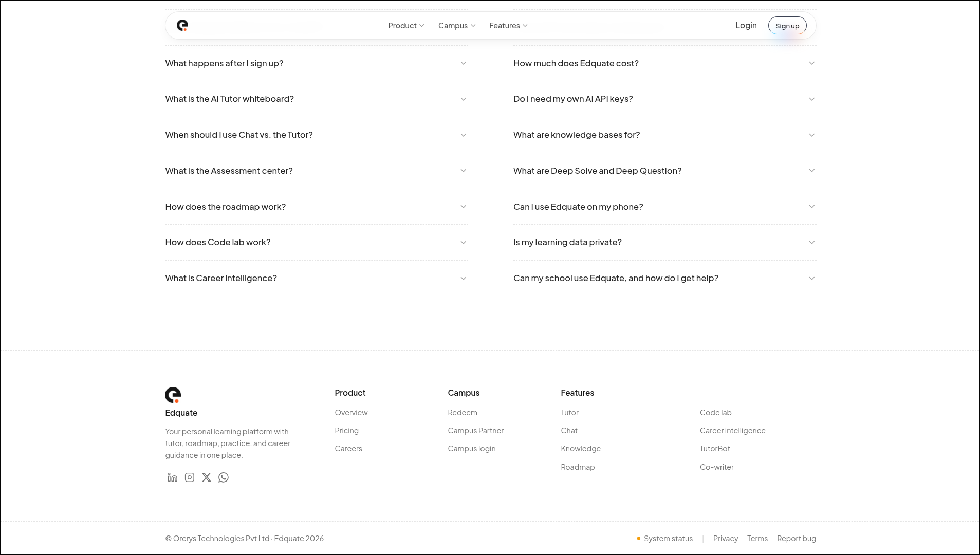
Task: Click the "Features" footer column heading
Action: 577,393
